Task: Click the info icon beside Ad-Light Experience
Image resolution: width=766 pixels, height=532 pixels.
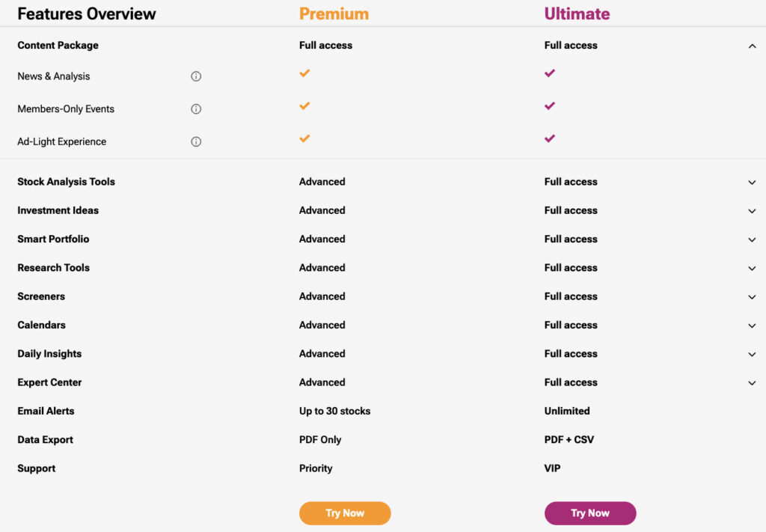Action: point(196,141)
